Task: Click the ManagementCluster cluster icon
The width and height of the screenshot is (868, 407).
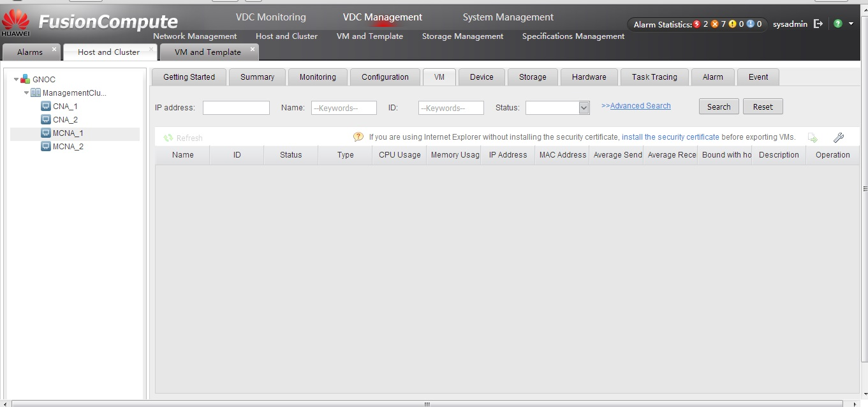Action: point(36,93)
